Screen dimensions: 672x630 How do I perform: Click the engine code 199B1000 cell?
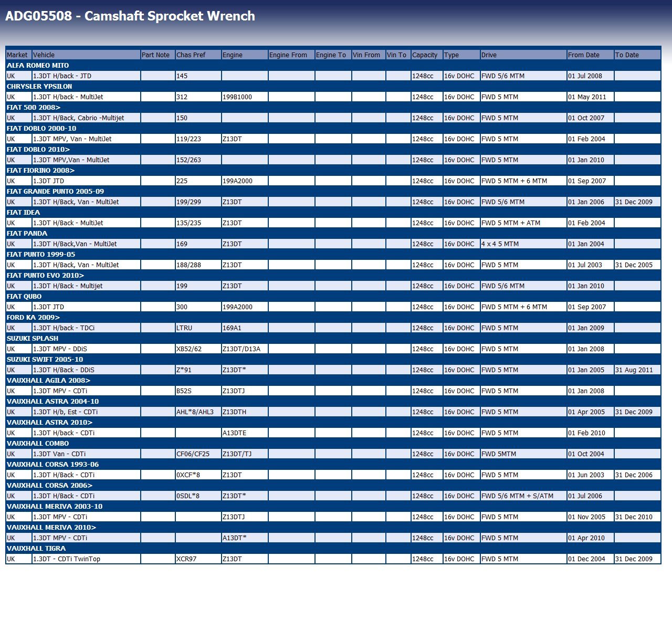(245, 97)
